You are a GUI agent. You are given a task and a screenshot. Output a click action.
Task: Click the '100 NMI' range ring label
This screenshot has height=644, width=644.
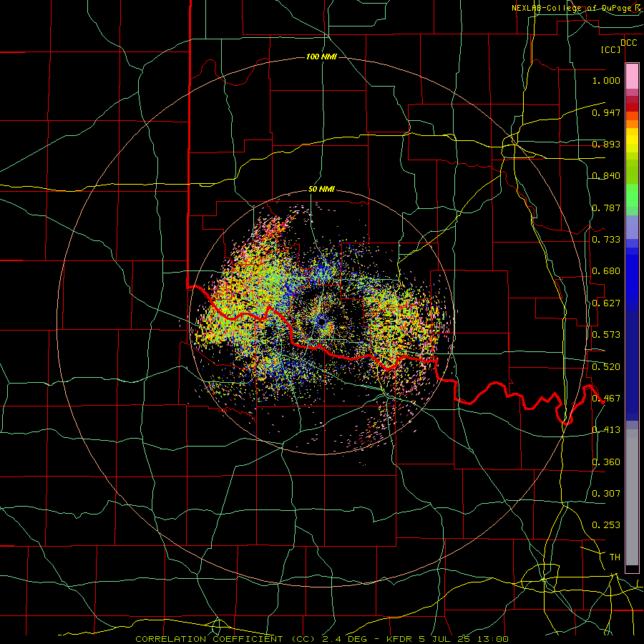tap(321, 57)
